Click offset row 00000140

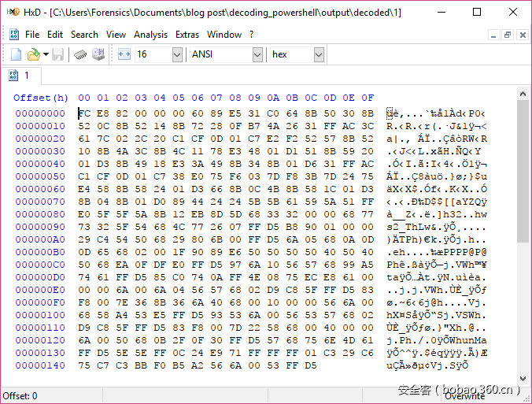point(40,365)
